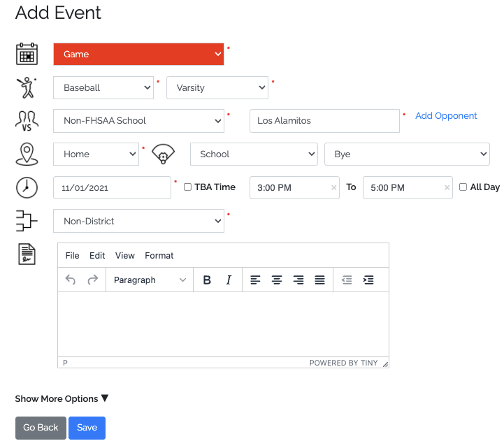
Task: Open the Format menu in editor
Action: [159, 256]
